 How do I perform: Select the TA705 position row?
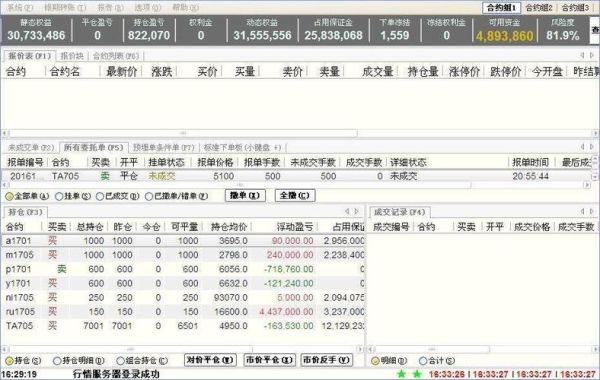click(183, 326)
